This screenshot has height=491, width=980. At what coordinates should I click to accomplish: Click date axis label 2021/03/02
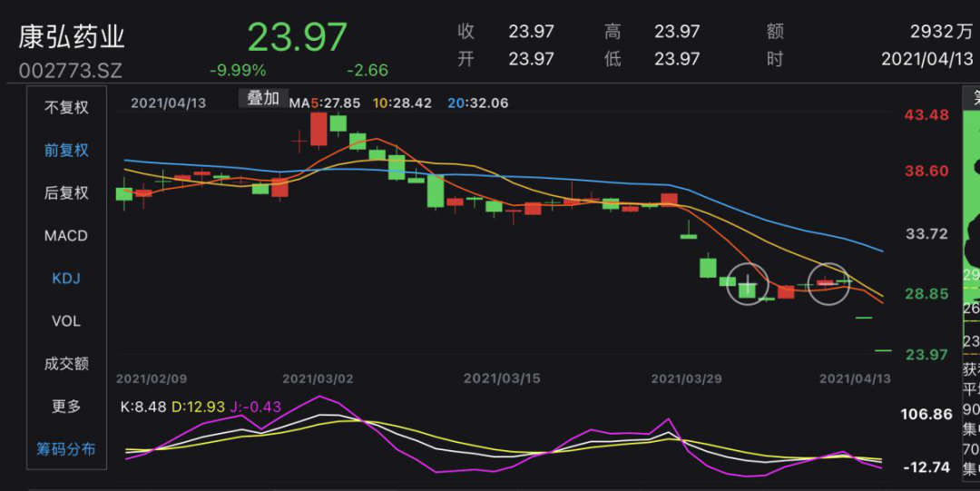318,379
